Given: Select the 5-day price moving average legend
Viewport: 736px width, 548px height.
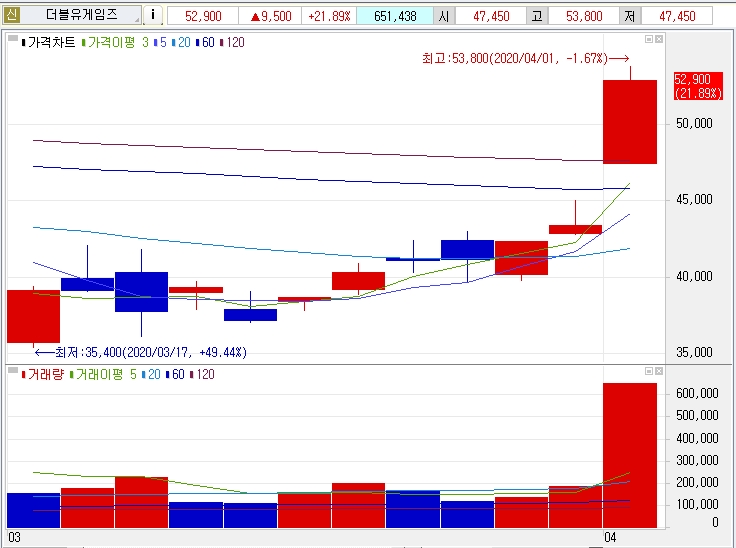Looking at the screenshot, I should click(161, 42).
